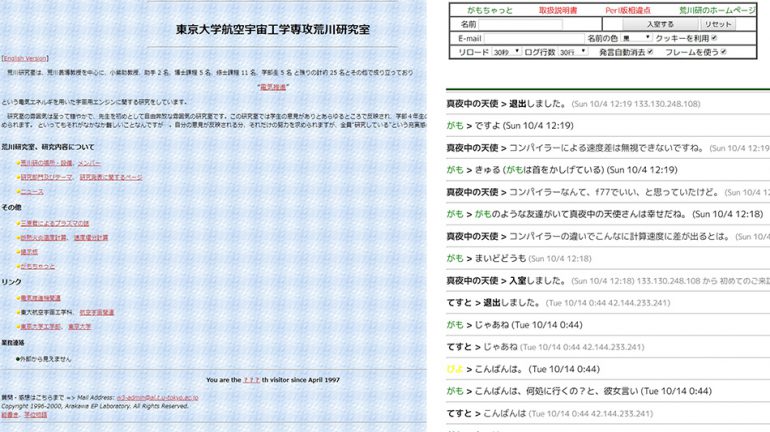770x432 pixels.
Task: Open the 電気推進 link in the intro text
Action: tap(273, 87)
